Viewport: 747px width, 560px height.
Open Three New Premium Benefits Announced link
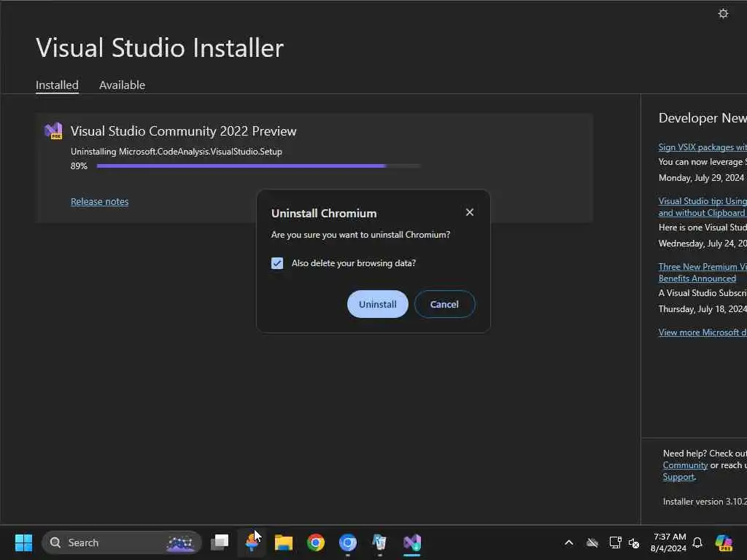[x=703, y=273]
